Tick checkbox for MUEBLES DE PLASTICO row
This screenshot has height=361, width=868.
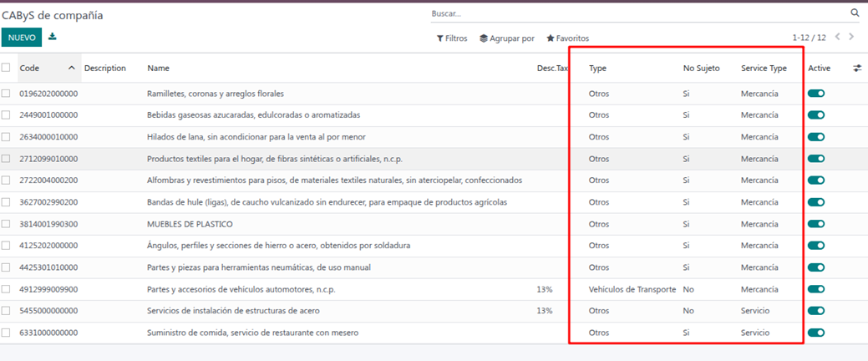pyautogui.click(x=7, y=224)
